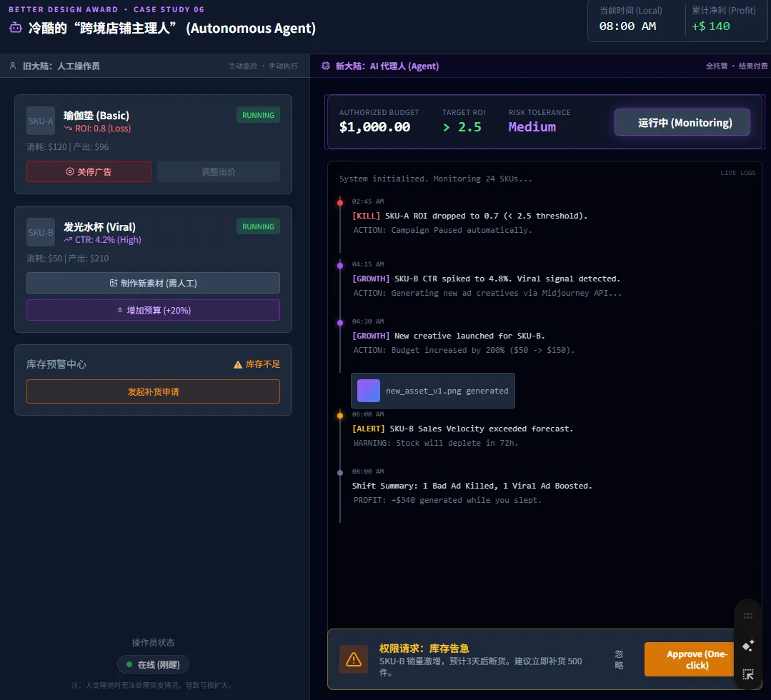
Task: Click the gear icon next to 新大陆 header
Action: coord(326,66)
